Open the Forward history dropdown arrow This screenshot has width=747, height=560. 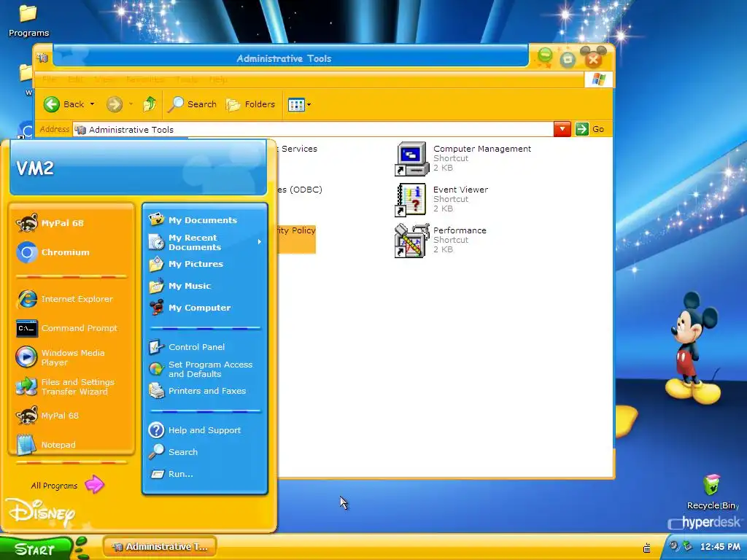tap(131, 104)
